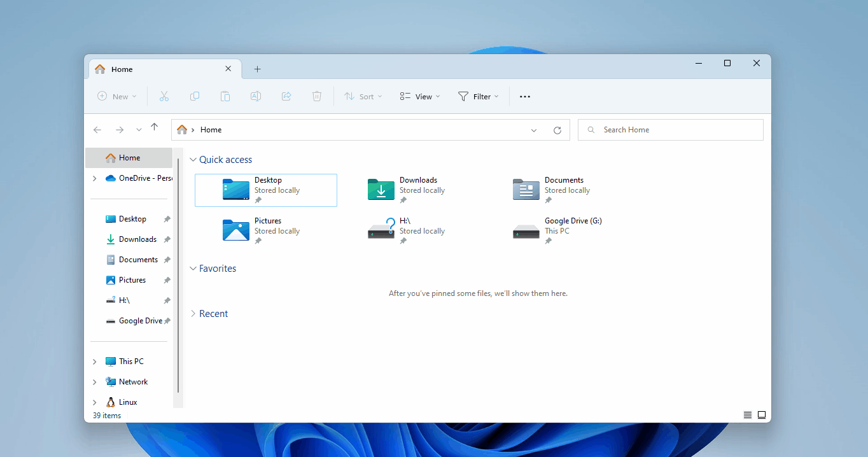Open the New dropdown menu
The height and width of the screenshot is (457, 868).
pyautogui.click(x=117, y=97)
